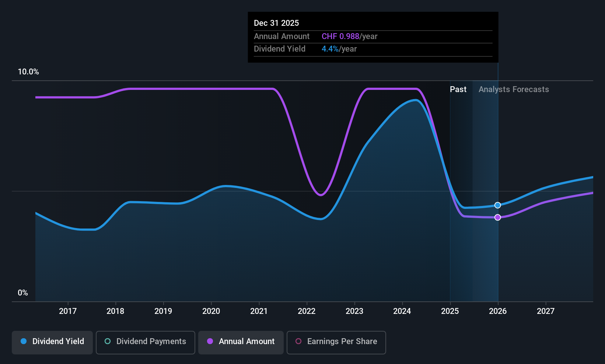Image resolution: width=605 pixels, height=364 pixels.
Task: Click the Past label in the chart
Action: pyautogui.click(x=458, y=90)
